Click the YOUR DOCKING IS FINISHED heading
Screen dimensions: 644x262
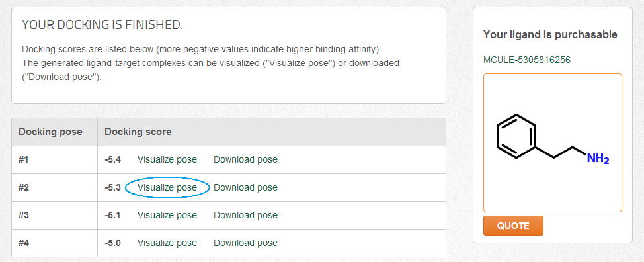click(102, 25)
